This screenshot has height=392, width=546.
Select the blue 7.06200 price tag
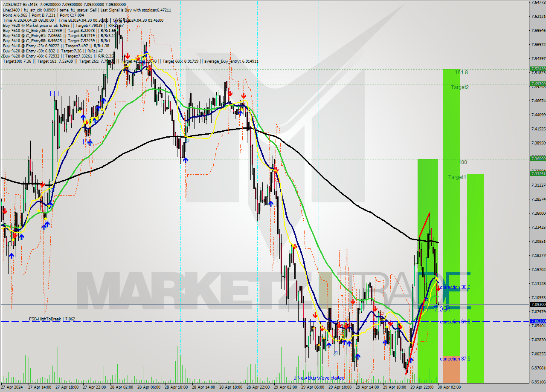(x=537, y=321)
